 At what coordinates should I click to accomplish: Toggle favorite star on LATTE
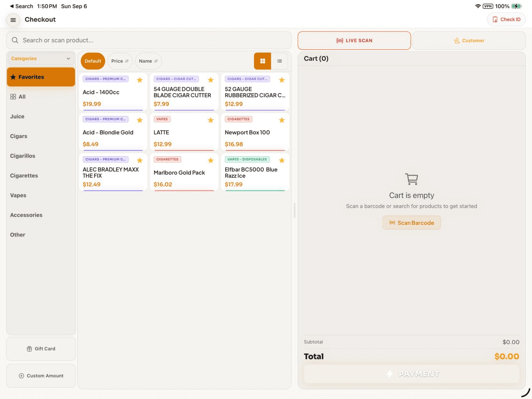click(211, 120)
